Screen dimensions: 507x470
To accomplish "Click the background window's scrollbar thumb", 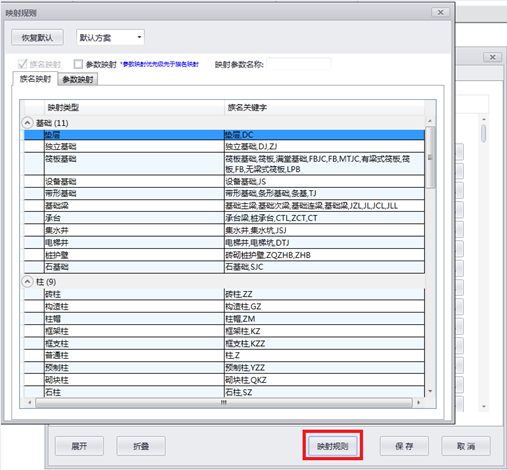I will click(484, 133).
